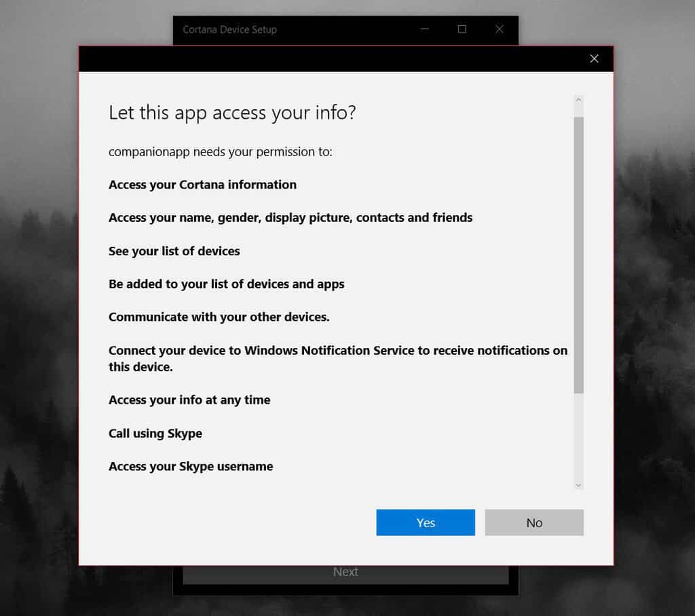695x616 pixels.
Task: Click the scrollbar's up arrow
Action: tap(578, 99)
